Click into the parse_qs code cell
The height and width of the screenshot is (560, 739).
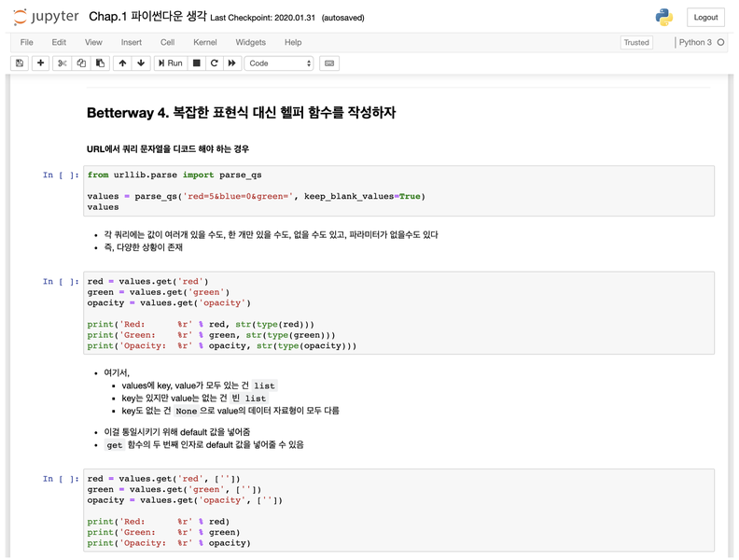click(398, 191)
